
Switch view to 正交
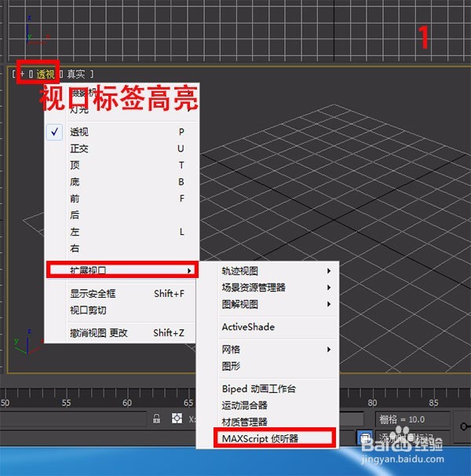click(x=122, y=148)
